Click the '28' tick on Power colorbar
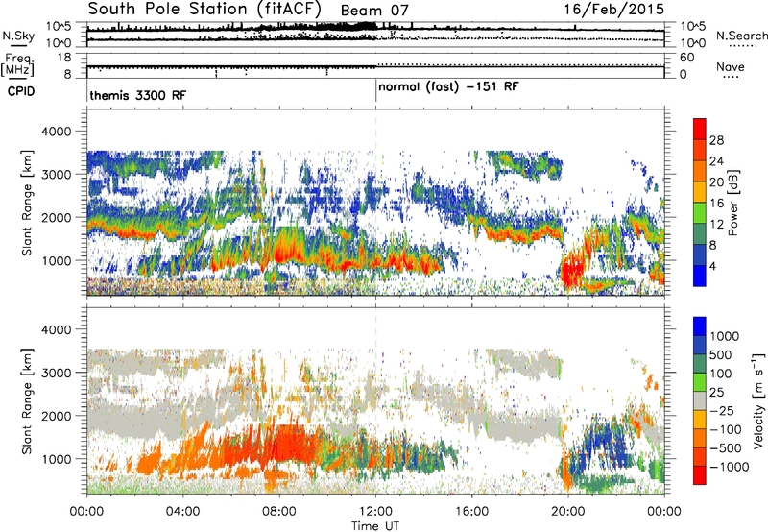The height and width of the screenshot is (532, 768). 716,140
